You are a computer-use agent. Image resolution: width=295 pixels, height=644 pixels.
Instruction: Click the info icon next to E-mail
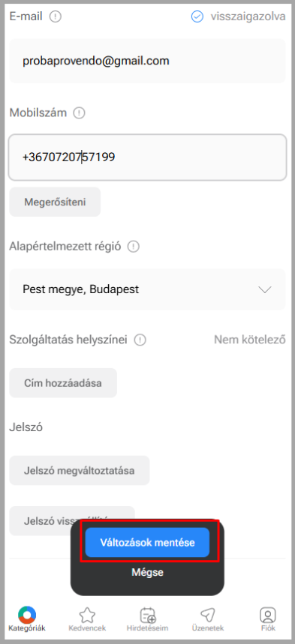[x=55, y=16]
